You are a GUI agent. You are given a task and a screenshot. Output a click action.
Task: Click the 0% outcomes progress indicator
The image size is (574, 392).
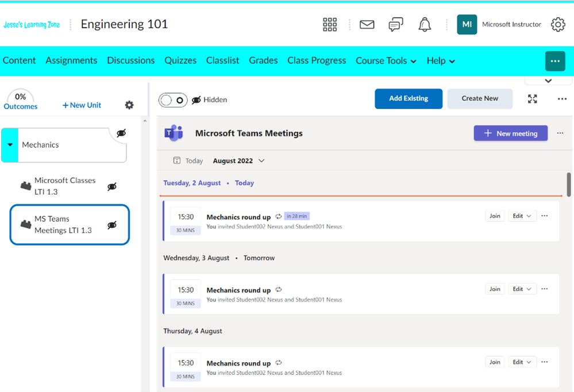20,96
